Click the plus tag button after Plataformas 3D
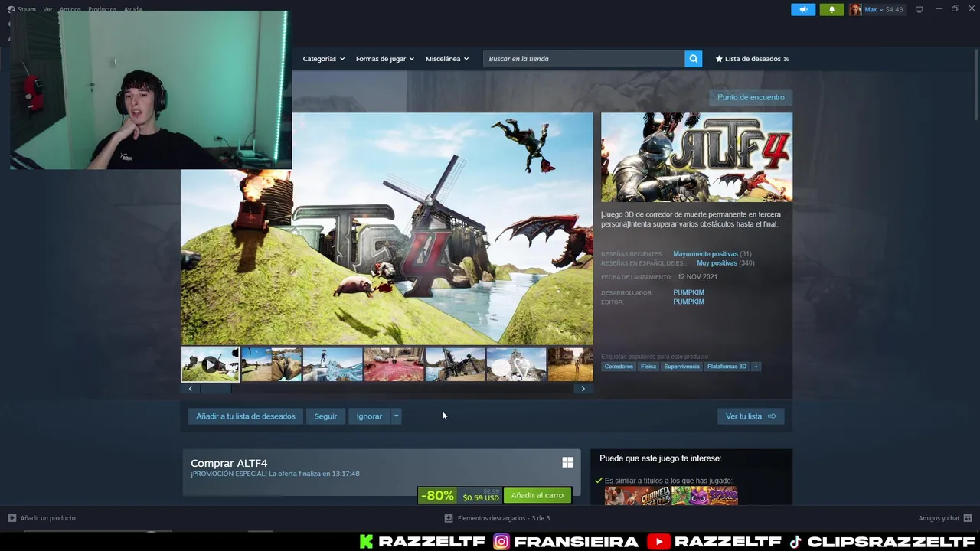This screenshot has height=551, width=980. 756,367
